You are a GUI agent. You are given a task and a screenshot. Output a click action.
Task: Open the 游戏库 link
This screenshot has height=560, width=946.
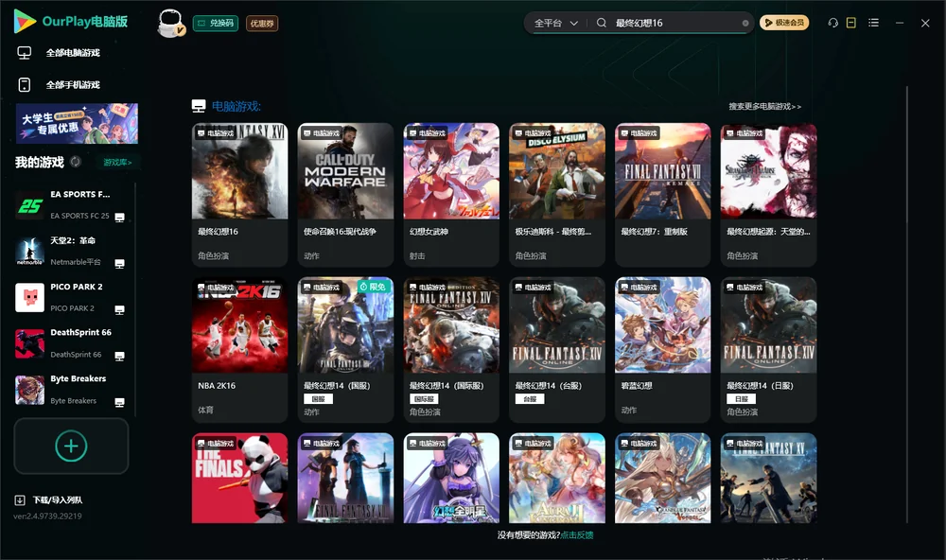pyautogui.click(x=117, y=163)
